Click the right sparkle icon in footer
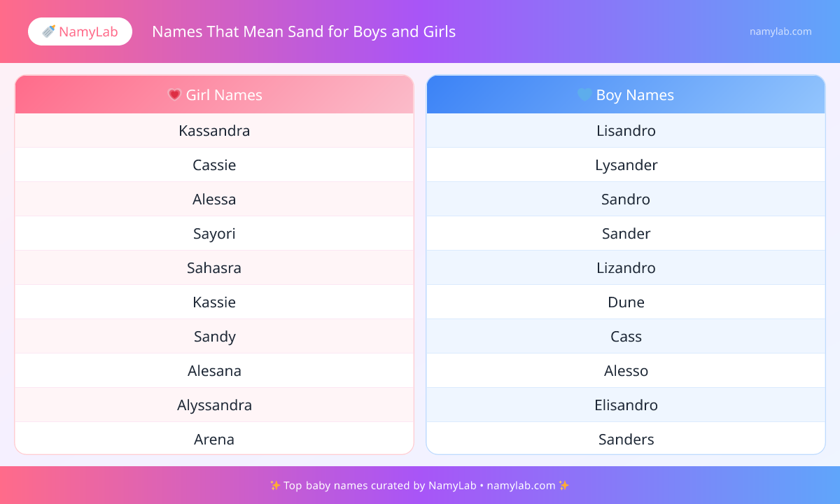 [x=564, y=485]
